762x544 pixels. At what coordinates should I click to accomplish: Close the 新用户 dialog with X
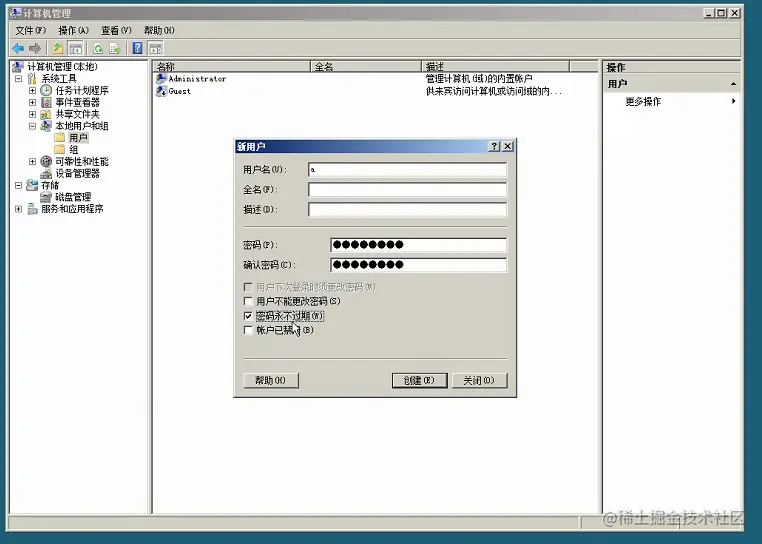pos(508,146)
